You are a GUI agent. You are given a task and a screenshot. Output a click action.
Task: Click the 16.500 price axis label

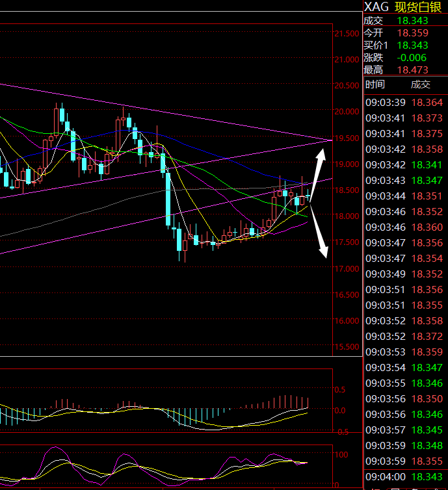[347, 294]
